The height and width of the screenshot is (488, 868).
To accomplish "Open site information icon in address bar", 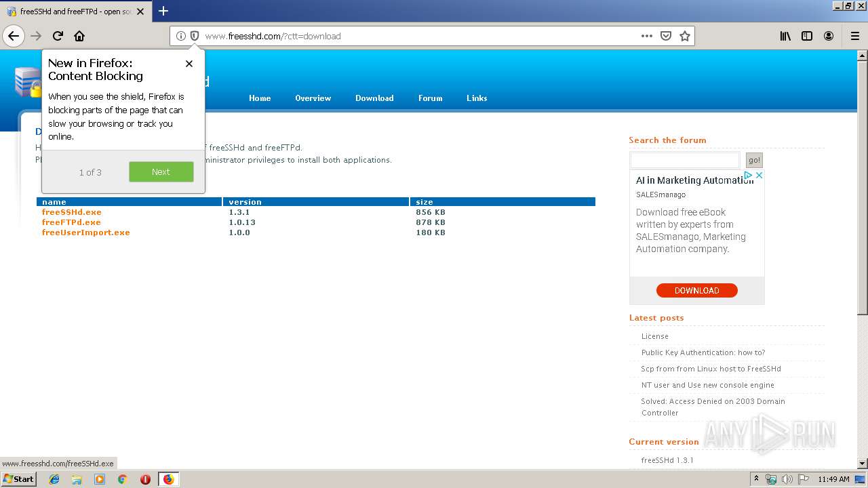I will pyautogui.click(x=181, y=36).
